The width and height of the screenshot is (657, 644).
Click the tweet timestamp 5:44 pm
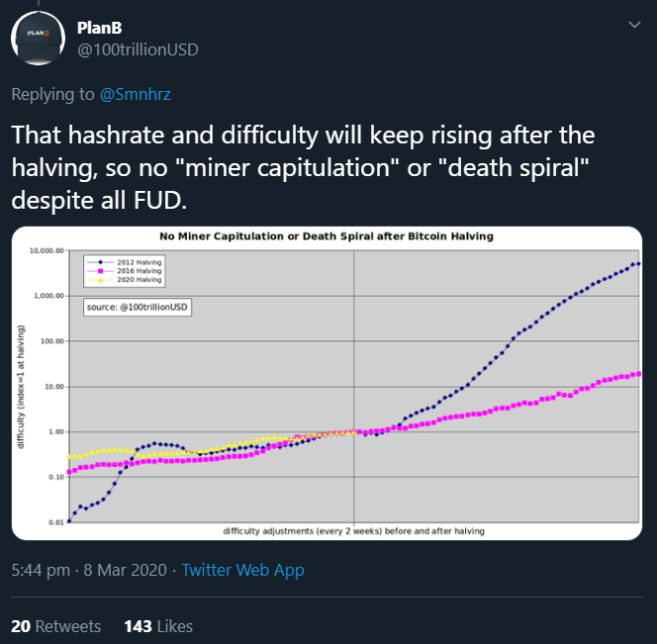pyautogui.click(x=41, y=570)
